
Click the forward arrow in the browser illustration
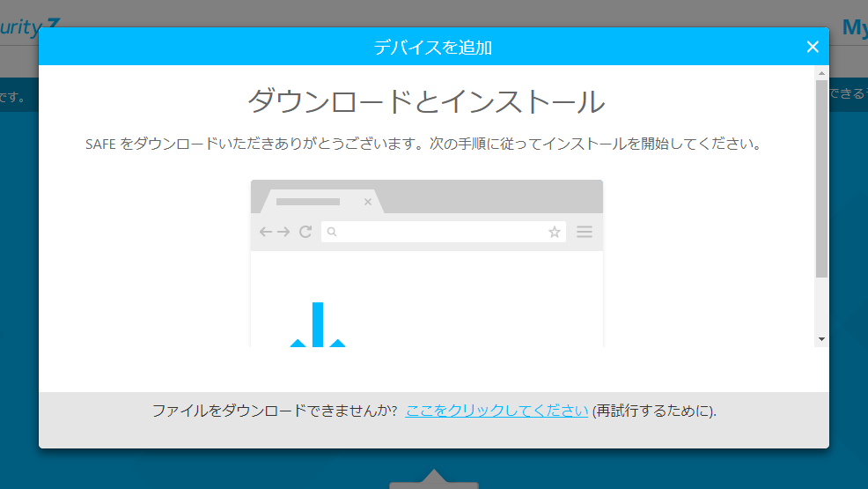pos(283,232)
